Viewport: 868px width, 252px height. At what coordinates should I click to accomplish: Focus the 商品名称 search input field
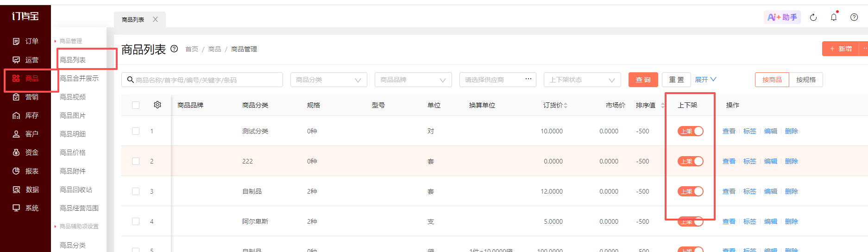click(x=202, y=80)
